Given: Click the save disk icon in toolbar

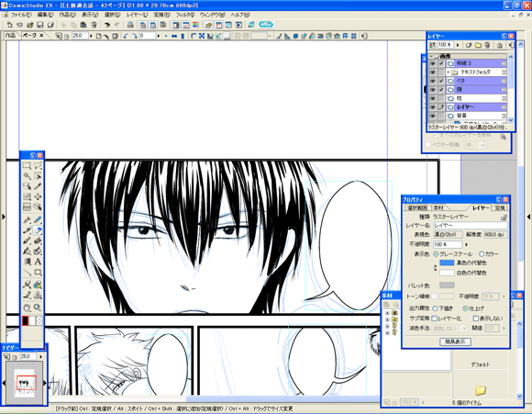Looking at the screenshot, I should [x=40, y=25].
